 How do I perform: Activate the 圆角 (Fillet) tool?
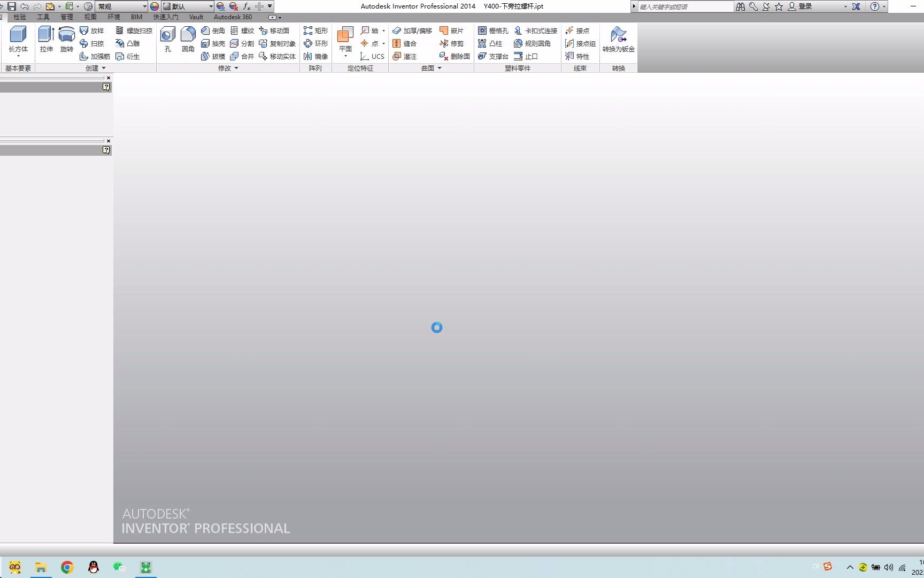pos(188,40)
